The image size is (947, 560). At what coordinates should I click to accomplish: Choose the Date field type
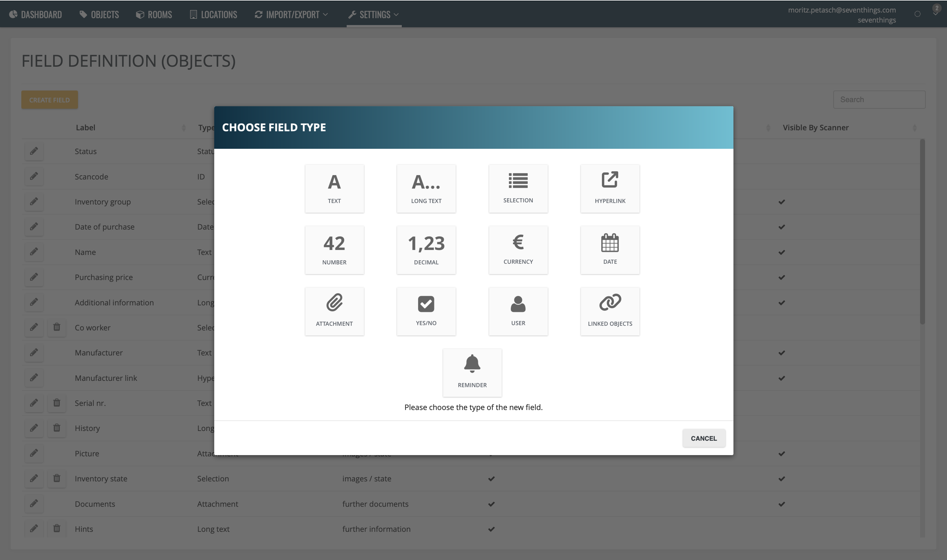pyautogui.click(x=610, y=250)
